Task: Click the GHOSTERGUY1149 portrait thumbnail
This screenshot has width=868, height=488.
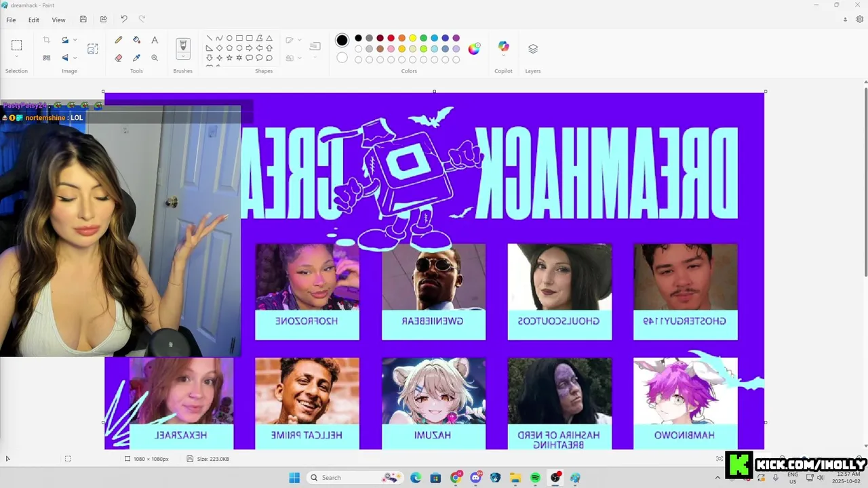Action: 686,277
